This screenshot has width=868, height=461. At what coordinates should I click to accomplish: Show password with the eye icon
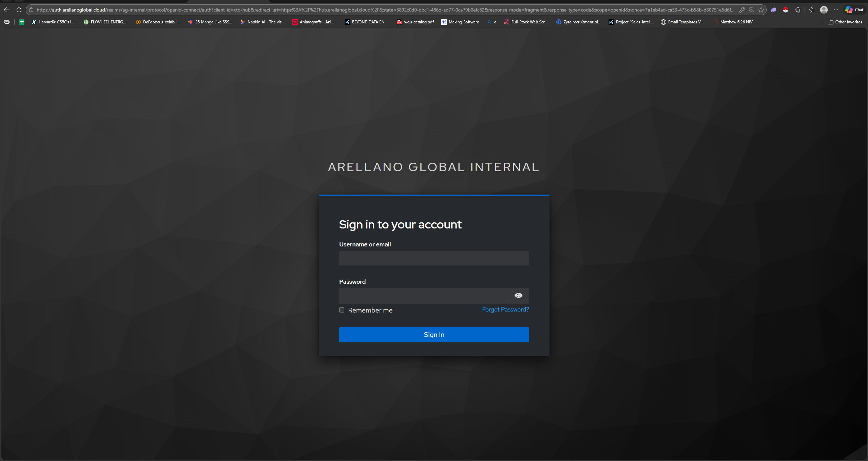coord(518,296)
